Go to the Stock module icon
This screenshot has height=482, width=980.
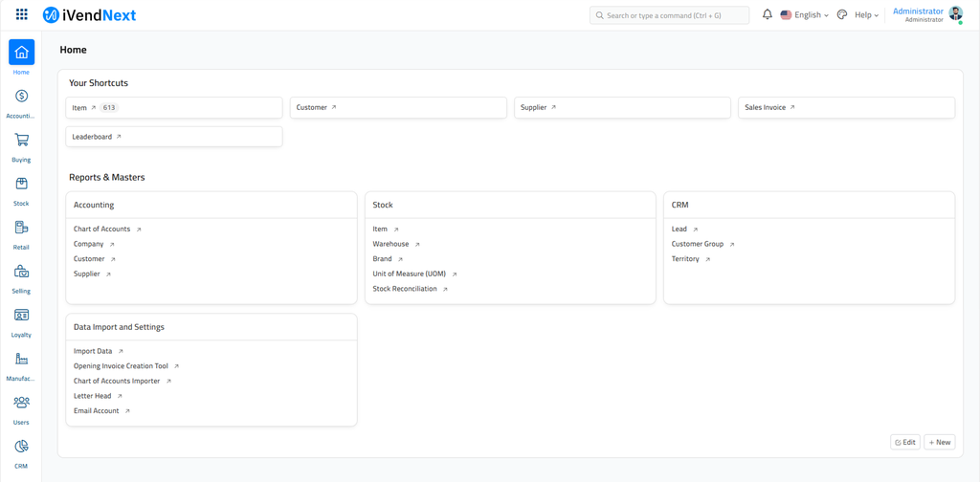pos(21,185)
